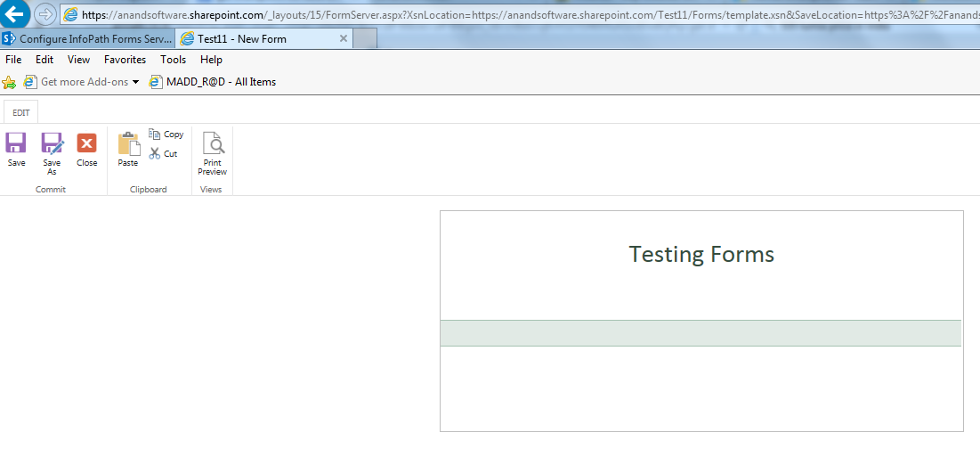Viewport: 980px width, 457px height.
Task: Open the Favorites menu
Action: point(125,60)
